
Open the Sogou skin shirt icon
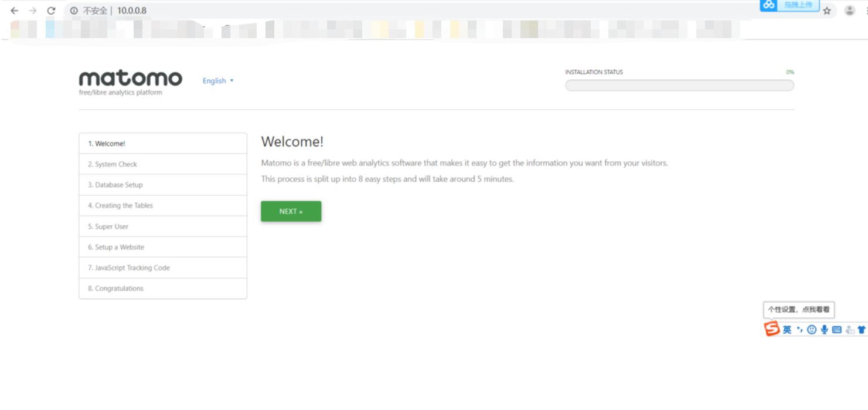pos(862,330)
